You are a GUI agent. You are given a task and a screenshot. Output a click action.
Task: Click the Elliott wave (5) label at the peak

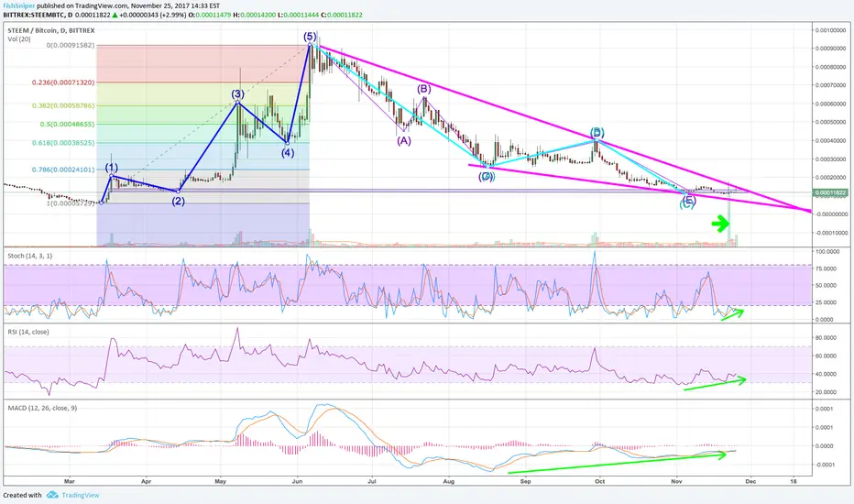[x=310, y=37]
